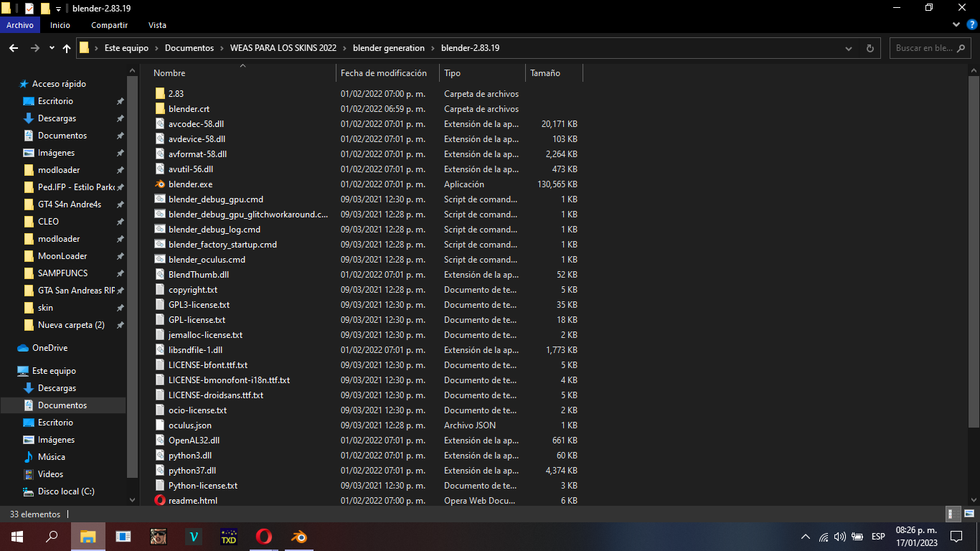Screen dimensions: 980x551
Task: Click the script icon of blender_debug_gpu.cmd
Action: coord(160,199)
